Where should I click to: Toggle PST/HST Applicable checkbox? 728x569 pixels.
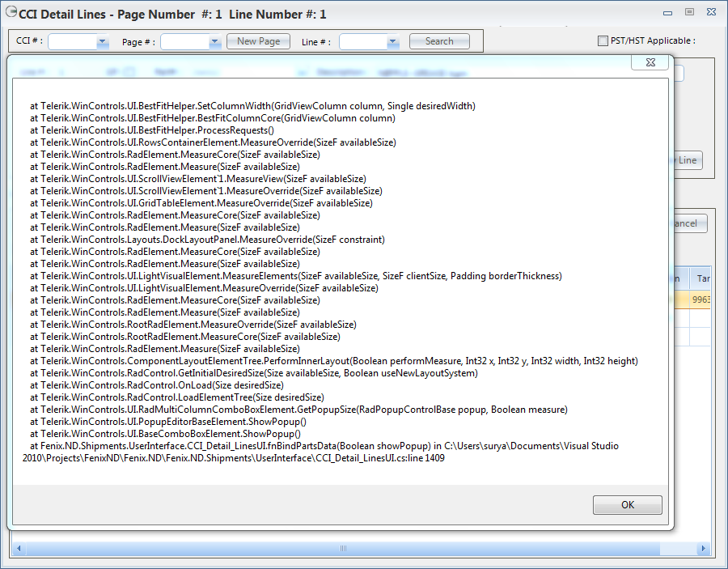[x=603, y=41]
